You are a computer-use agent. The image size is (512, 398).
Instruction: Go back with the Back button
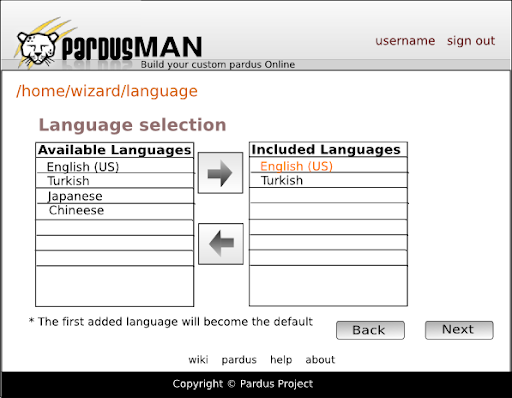370,330
